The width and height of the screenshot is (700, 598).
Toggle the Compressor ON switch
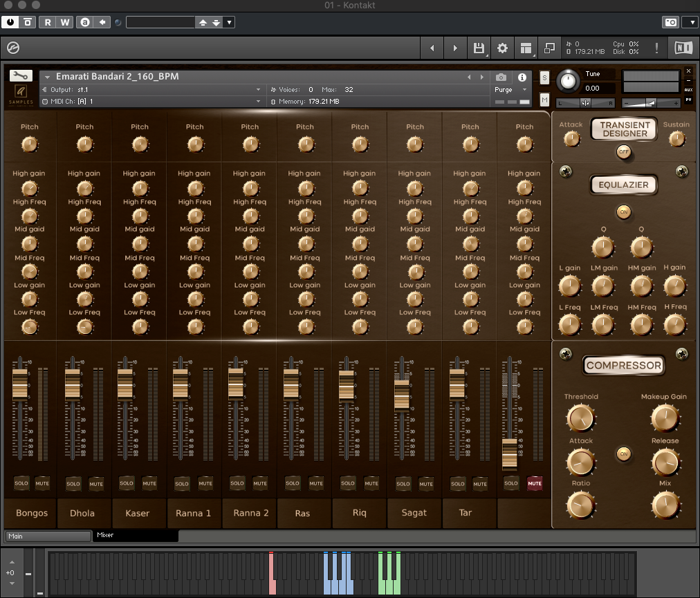(x=624, y=454)
